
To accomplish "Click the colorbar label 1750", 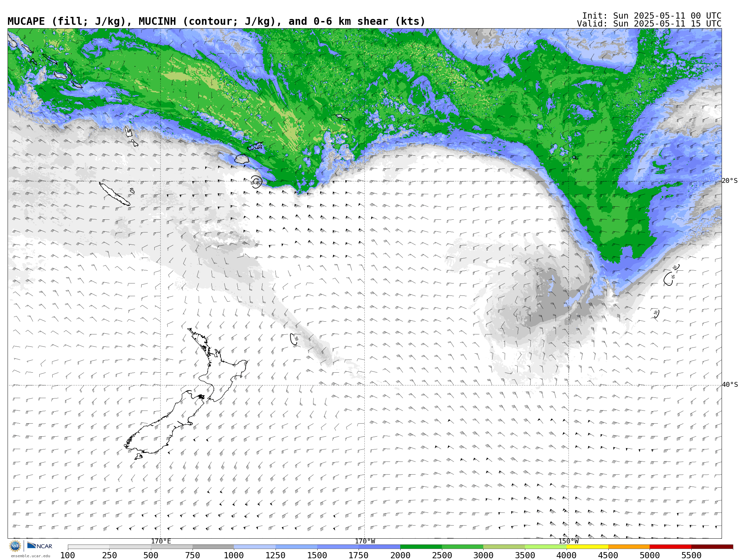I will 359,555.
